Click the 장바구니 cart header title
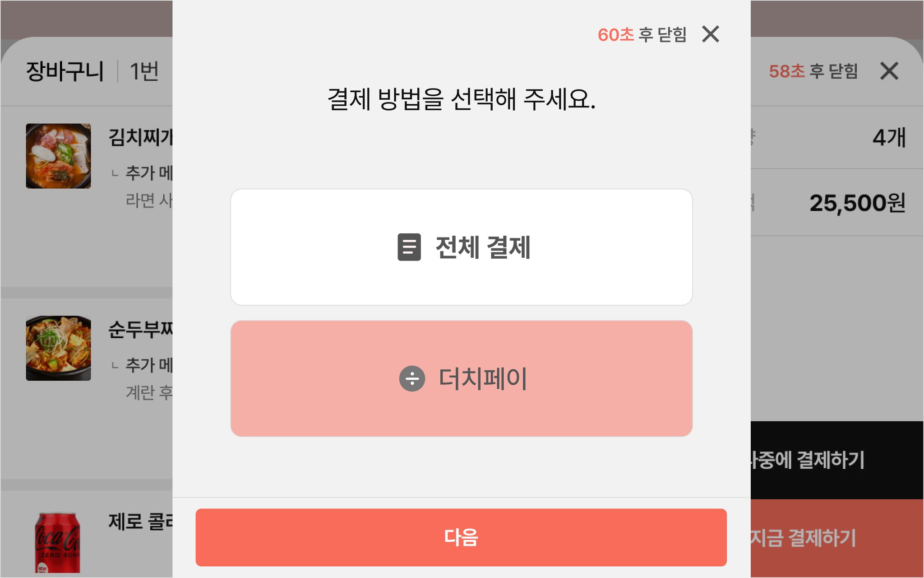This screenshot has width=924, height=578. (65, 71)
